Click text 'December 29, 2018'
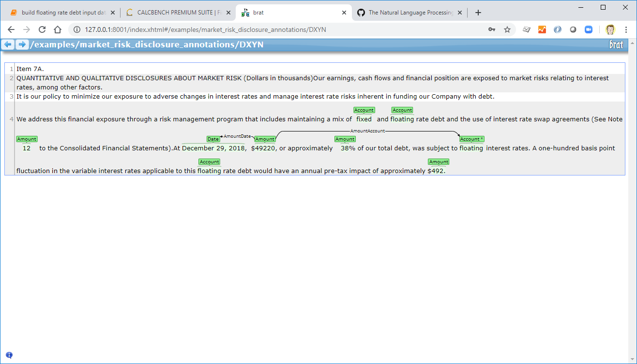 (x=213, y=148)
